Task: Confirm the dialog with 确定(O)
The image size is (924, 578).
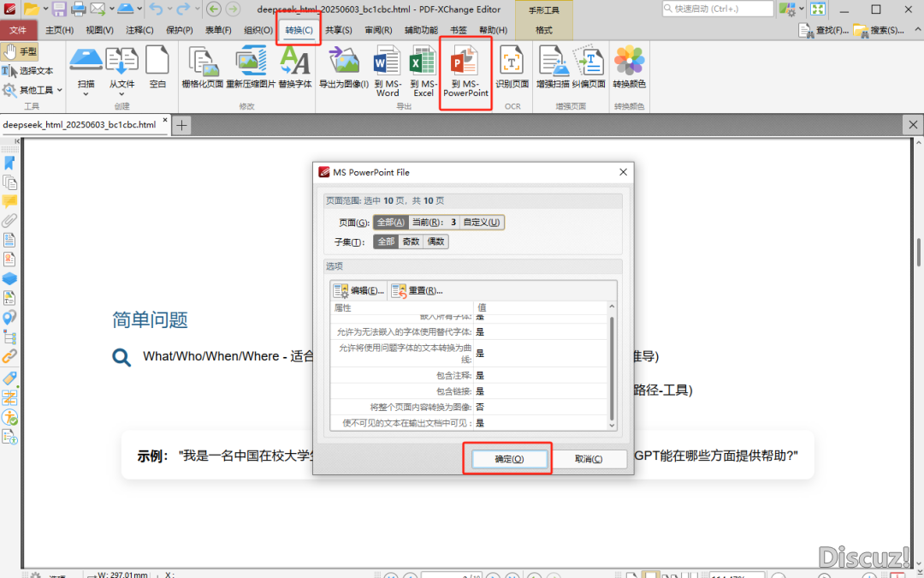Action: tap(508, 459)
